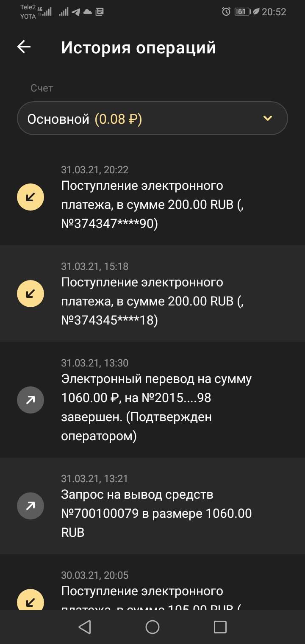Tap the Telegram notification icon
This screenshot has height=644, width=305.
pyautogui.click(x=76, y=12)
